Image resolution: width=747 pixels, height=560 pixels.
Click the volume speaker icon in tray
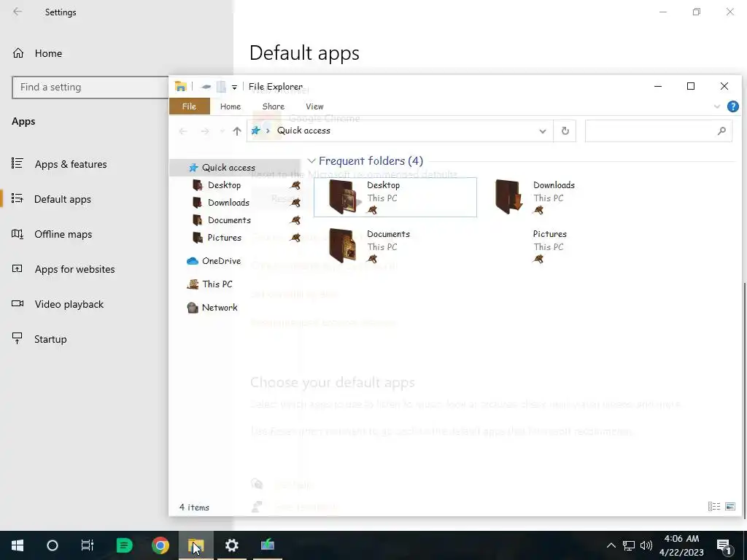[646, 545]
